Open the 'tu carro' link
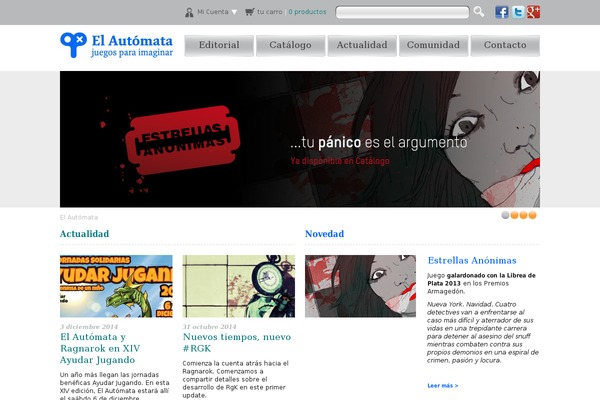 (270, 12)
